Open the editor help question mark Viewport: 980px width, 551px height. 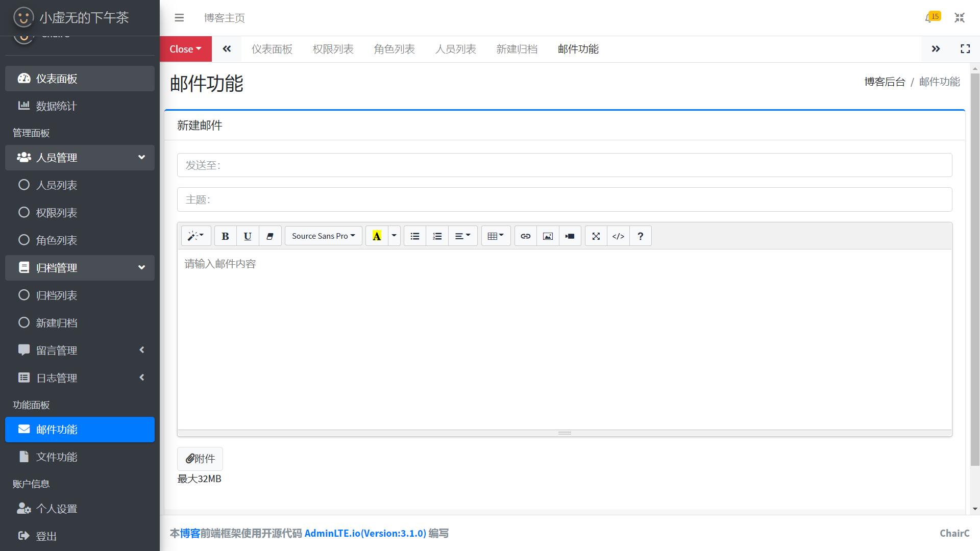[x=640, y=236]
